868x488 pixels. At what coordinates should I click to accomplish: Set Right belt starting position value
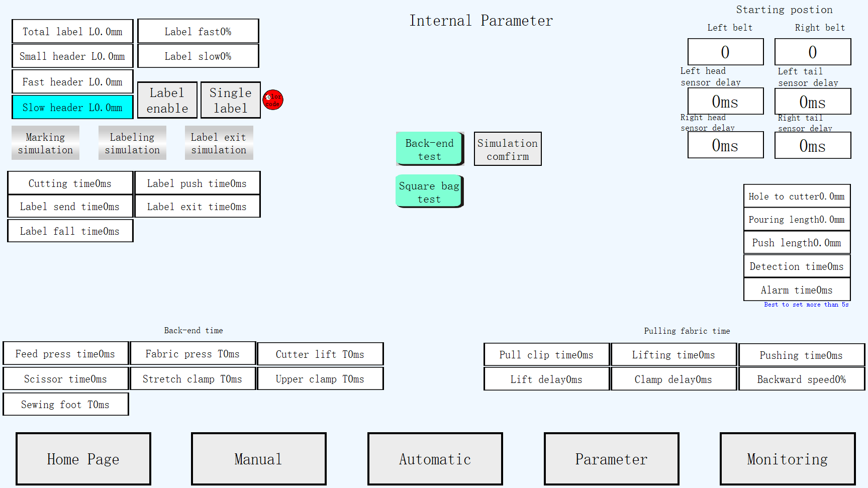[x=813, y=52]
